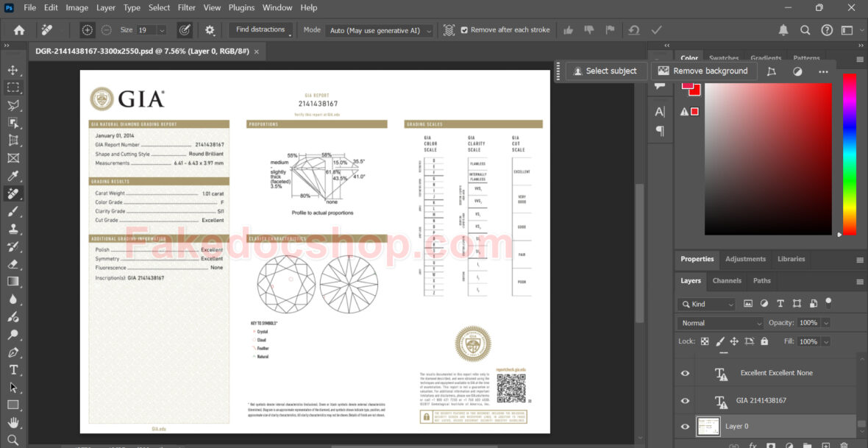
Task: Open the Normal blend mode dropdown
Action: coord(719,322)
